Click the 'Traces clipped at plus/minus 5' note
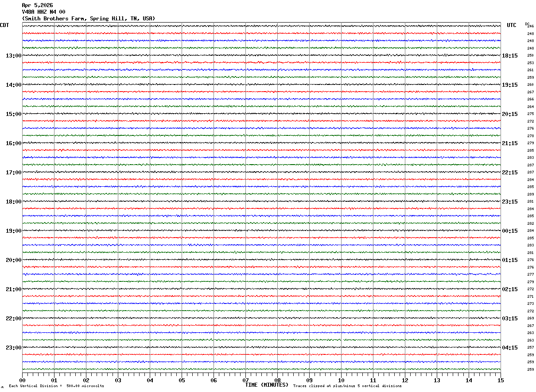 click(x=330, y=386)
